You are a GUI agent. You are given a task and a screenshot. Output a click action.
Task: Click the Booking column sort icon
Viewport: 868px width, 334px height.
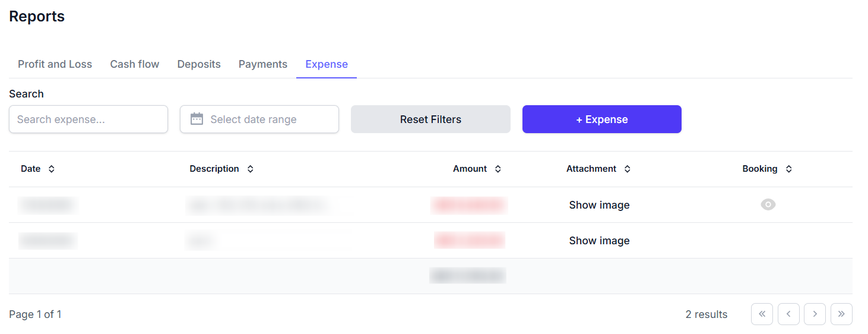788,169
